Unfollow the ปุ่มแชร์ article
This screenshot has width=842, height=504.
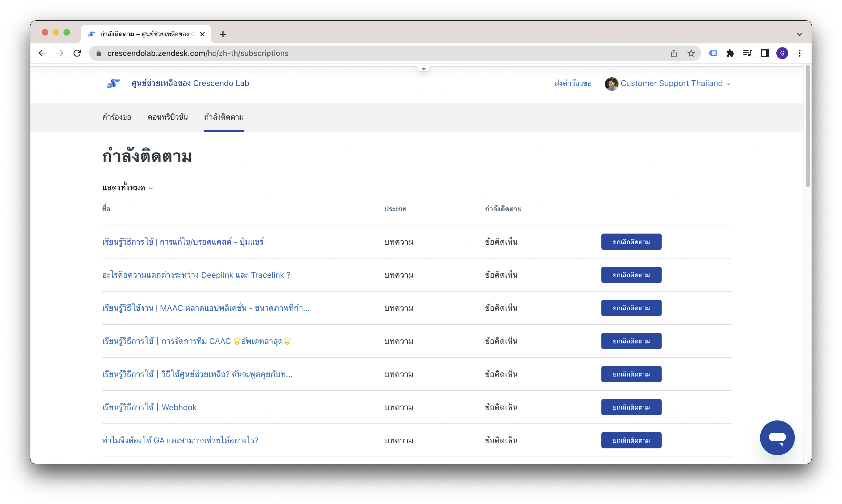631,241
